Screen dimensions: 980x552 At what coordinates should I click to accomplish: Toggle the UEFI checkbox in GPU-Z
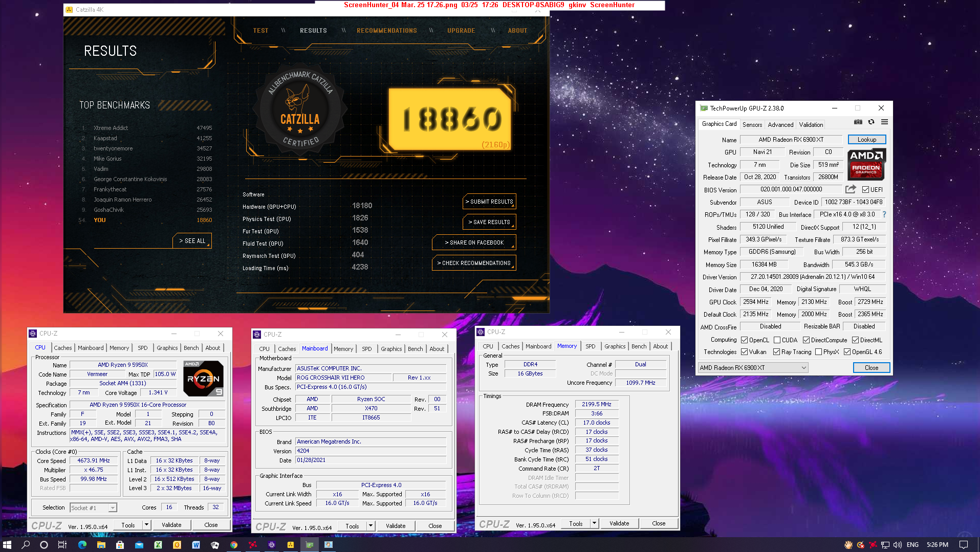865,190
